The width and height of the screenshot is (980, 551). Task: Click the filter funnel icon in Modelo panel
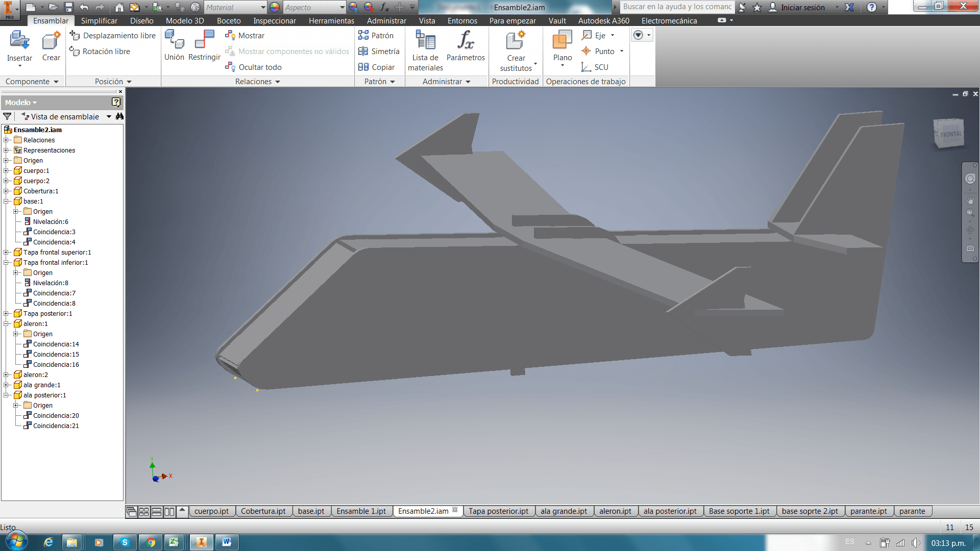pos(7,116)
